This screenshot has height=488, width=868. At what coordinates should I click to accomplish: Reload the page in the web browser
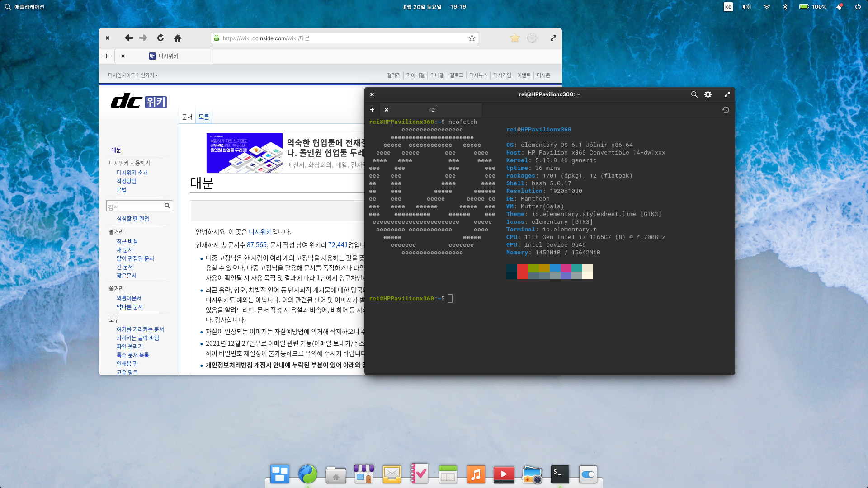pyautogui.click(x=160, y=38)
